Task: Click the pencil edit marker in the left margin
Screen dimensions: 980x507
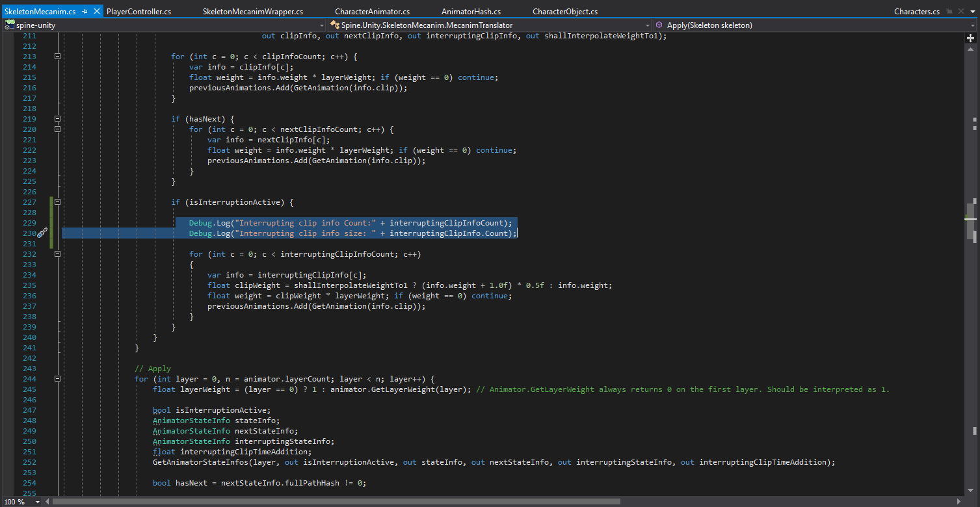Action: point(41,231)
